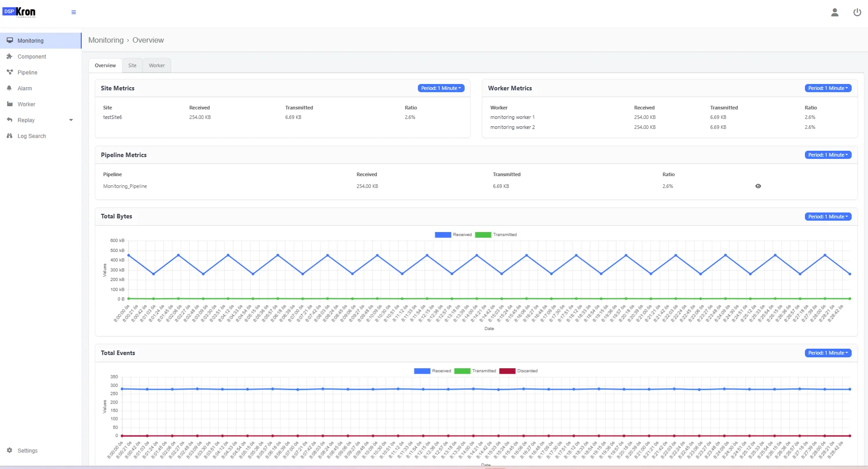Click the DSP Kron logo
The height and width of the screenshot is (469, 868).
pos(19,12)
